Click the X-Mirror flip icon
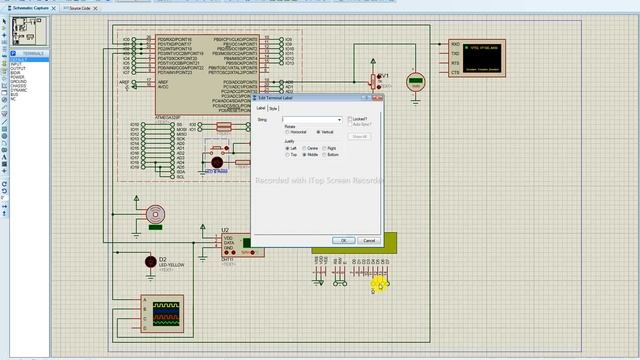Viewport: 640px width, 360px height. [4, 207]
